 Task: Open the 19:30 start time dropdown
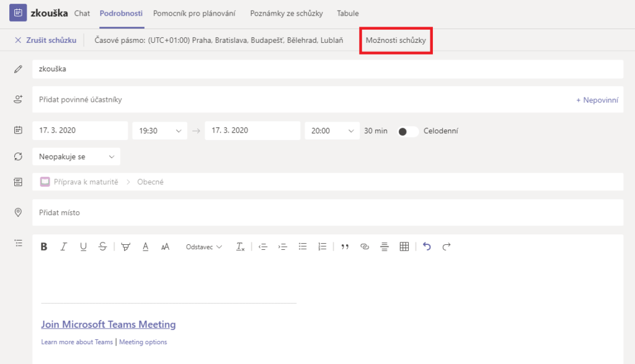[x=160, y=131]
